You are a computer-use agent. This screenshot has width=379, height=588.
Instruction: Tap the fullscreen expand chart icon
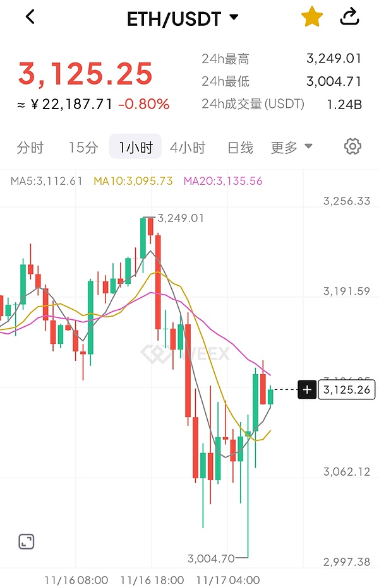click(x=26, y=541)
